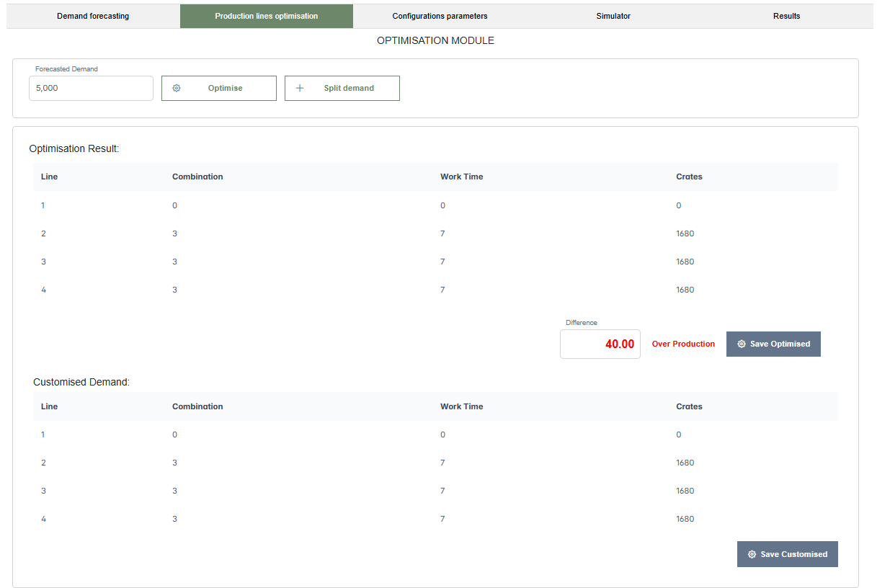Click the gear icon on Save Optimised

(x=742, y=344)
